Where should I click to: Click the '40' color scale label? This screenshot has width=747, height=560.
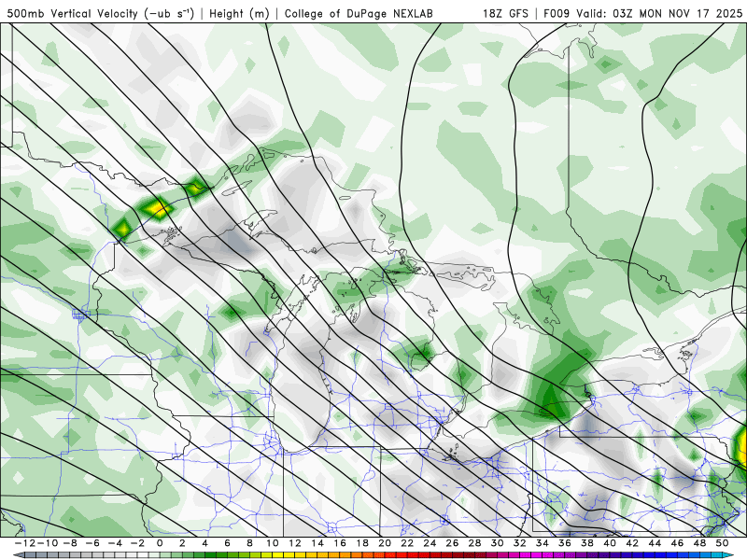click(610, 543)
